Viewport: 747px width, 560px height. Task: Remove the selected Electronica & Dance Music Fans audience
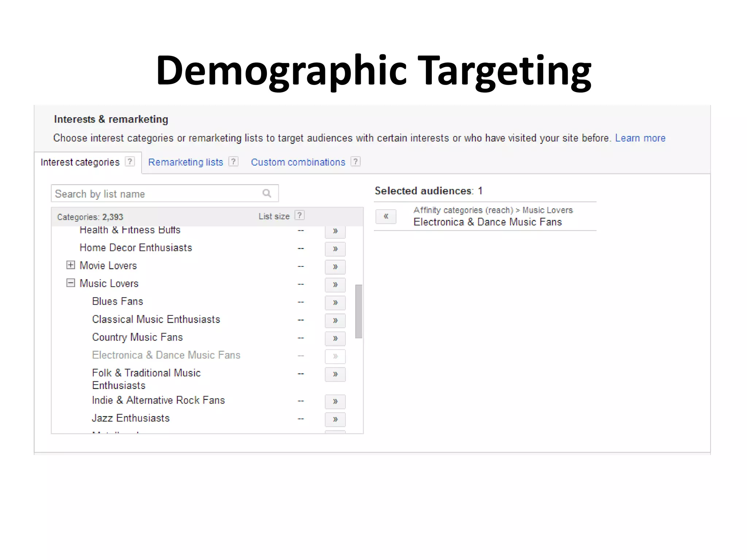(x=386, y=217)
